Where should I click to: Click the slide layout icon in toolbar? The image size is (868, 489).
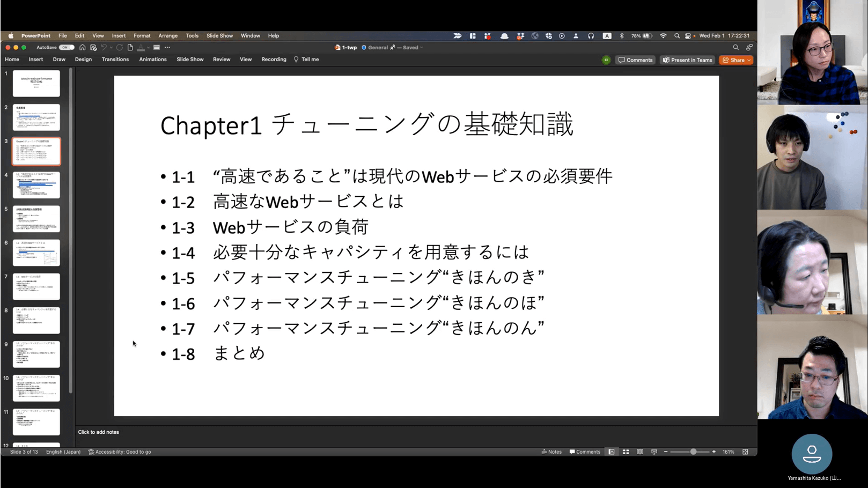tap(157, 47)
